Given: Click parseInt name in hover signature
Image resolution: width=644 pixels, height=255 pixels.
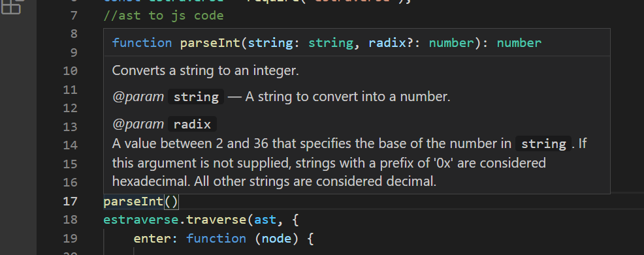Looking at the screenshot, I should tap(210, 43).
